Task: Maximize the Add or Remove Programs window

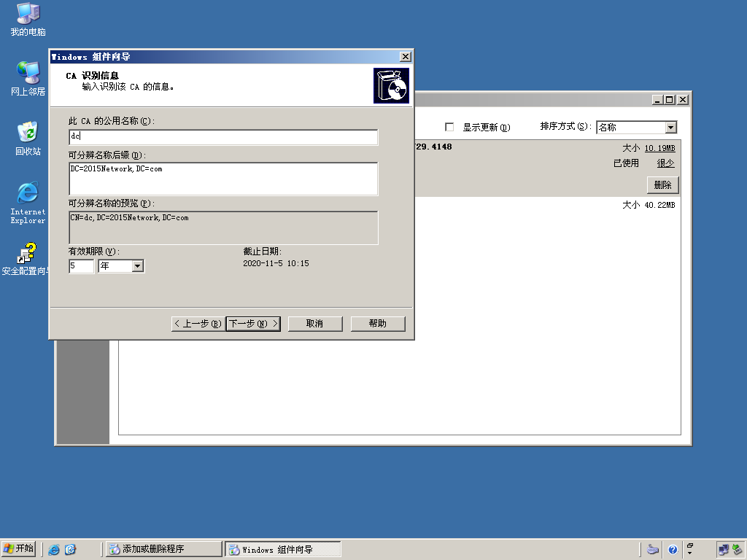Action: click(x=670, y=99)
